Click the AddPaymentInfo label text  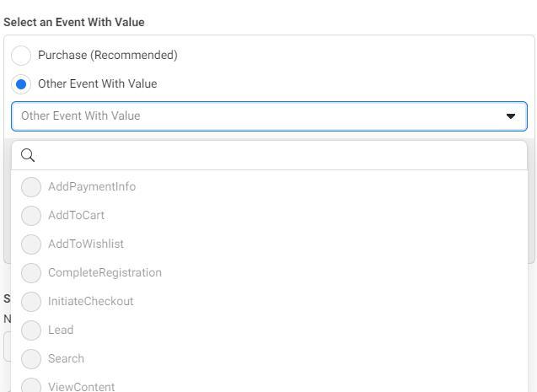pyautogui.click(x=92, y=187)
